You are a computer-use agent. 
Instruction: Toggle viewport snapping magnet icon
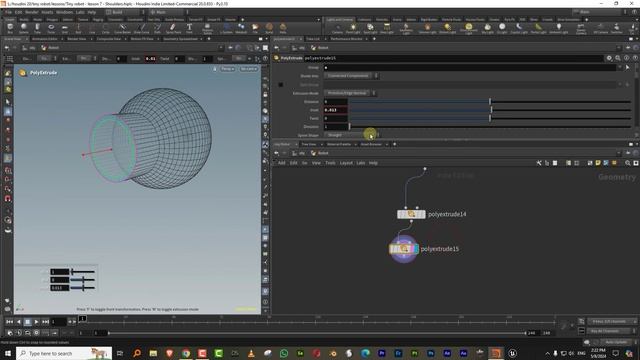pyautogui.click(x=8, y=199)
